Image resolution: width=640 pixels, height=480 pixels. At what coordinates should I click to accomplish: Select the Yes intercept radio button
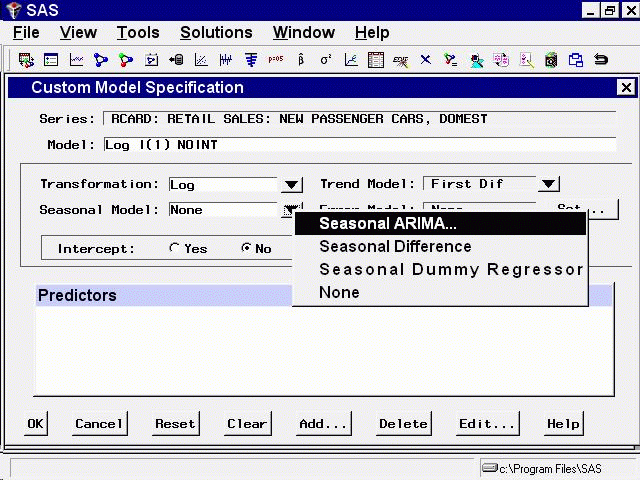pyautogui.click(x=174, y=248)
